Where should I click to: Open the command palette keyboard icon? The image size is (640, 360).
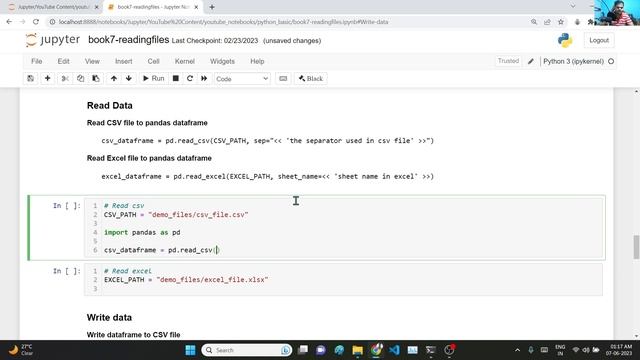[x=283, y=78]
